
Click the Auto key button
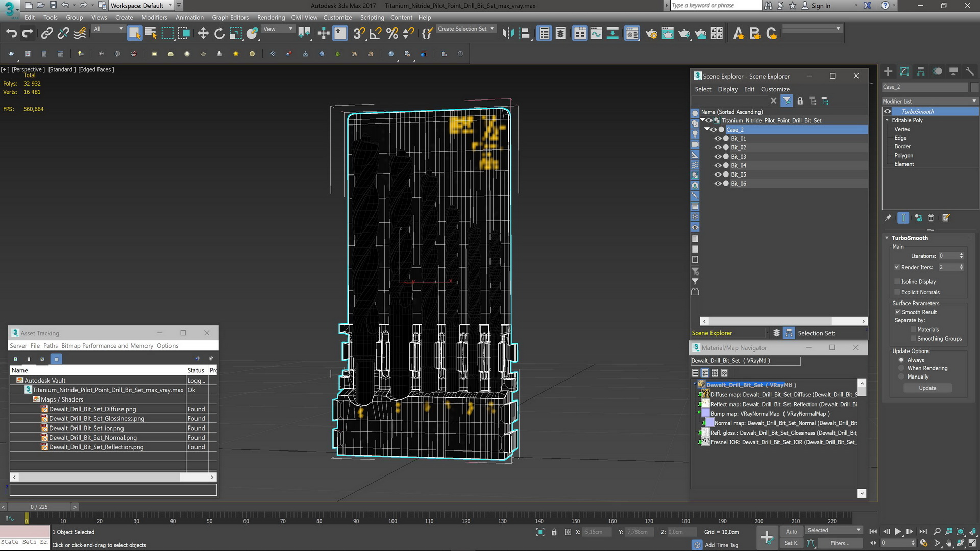pos(791,532)
